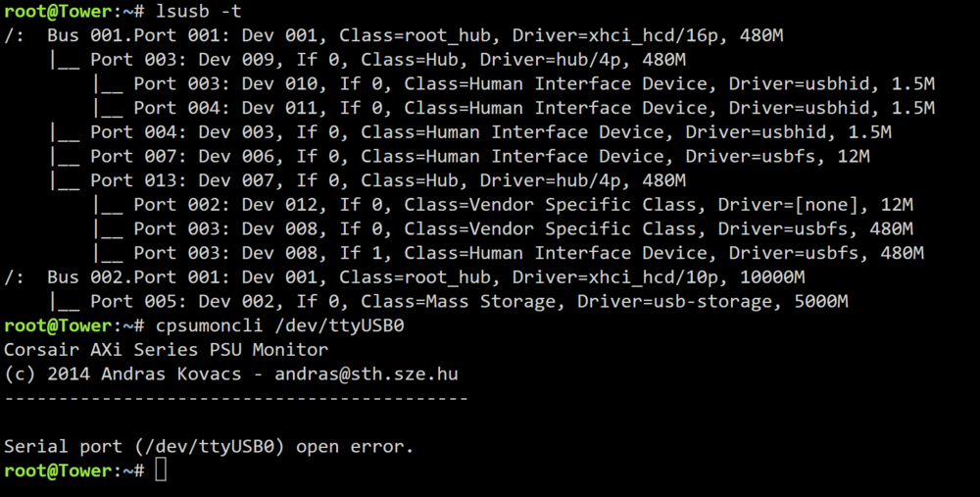Screen dimensions: 980x497
Task: Click the 'lsusb -t' command text
Action: pyautogui.click(x=199, y=11)
